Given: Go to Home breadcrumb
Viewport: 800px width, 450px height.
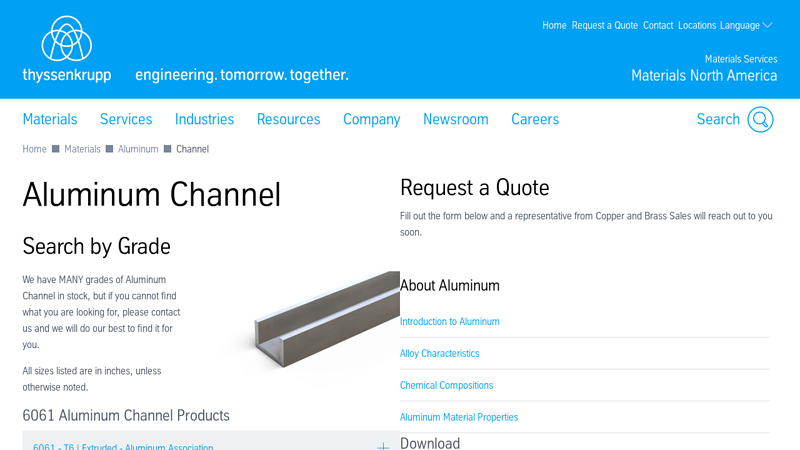Looking at the screenshot, I should pos(34,149).
